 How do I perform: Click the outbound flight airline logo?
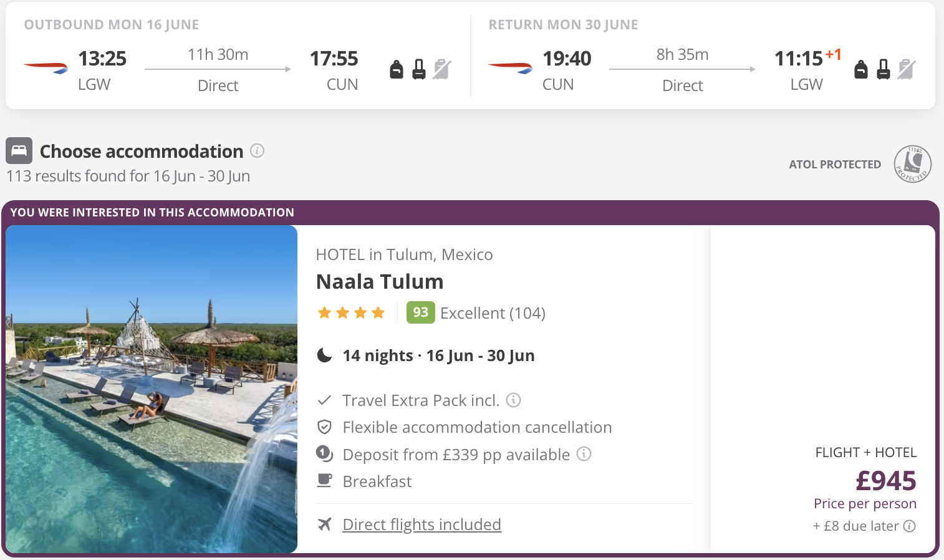tap(46, 67)
